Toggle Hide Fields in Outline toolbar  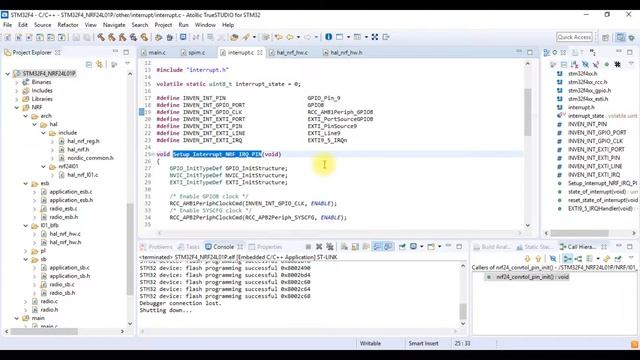point(585,64)
